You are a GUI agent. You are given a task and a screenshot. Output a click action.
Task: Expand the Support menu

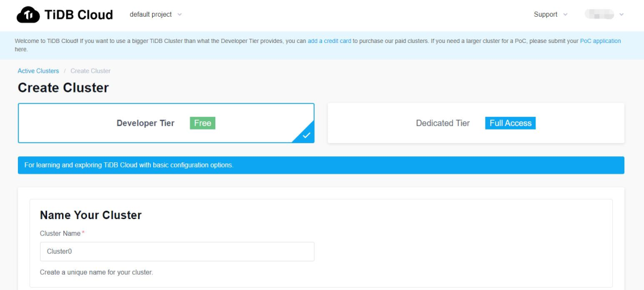[550, 14]
